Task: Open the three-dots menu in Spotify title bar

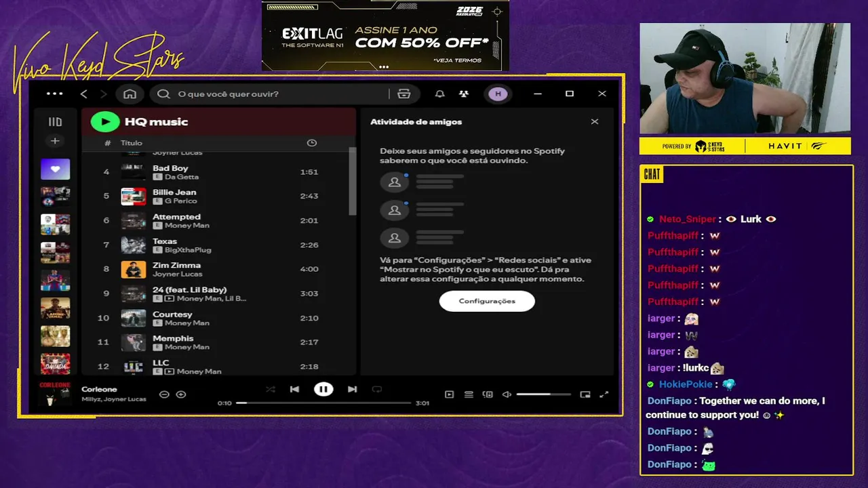Action: pyautogui.click(x=54, y=94)
